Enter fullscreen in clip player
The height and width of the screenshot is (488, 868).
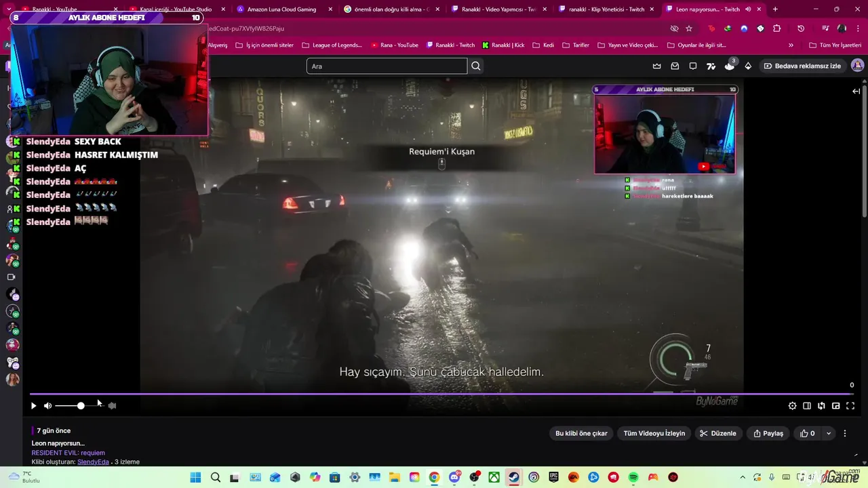tap(850, 406)
